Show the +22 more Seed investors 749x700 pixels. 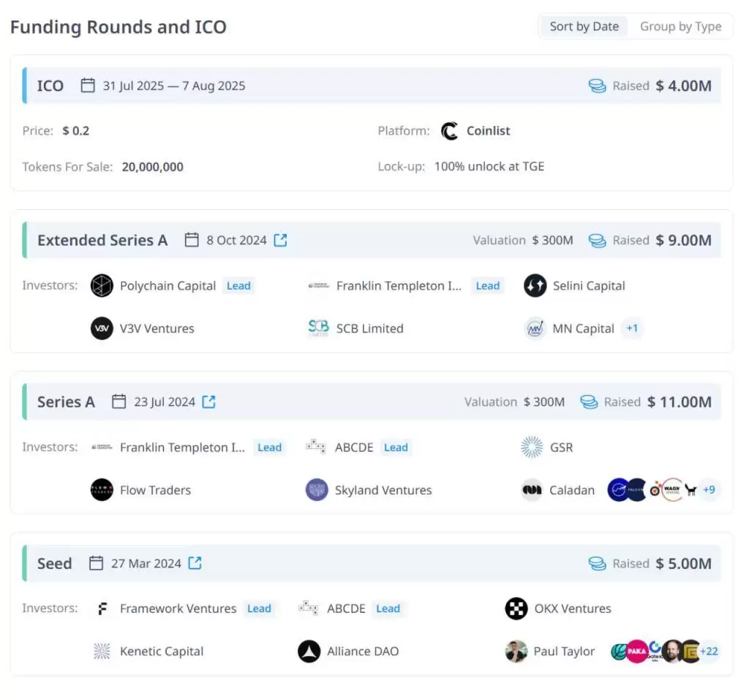coord(708,651)
